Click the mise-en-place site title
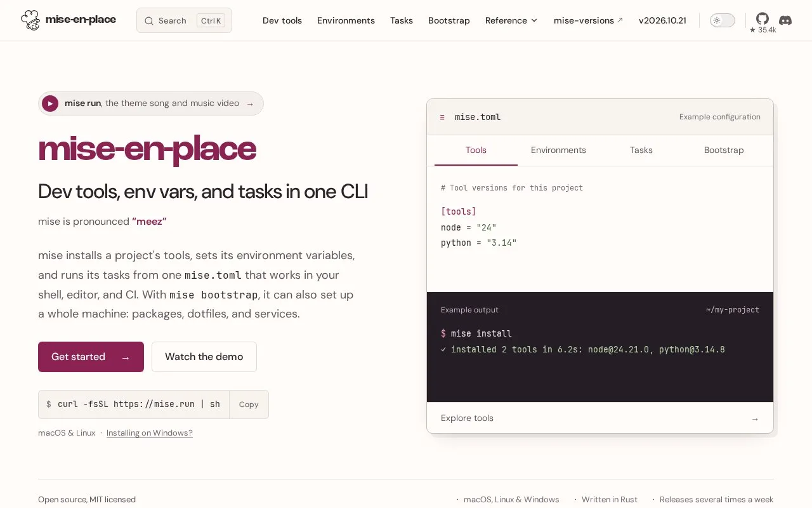 tap(81, 20)
